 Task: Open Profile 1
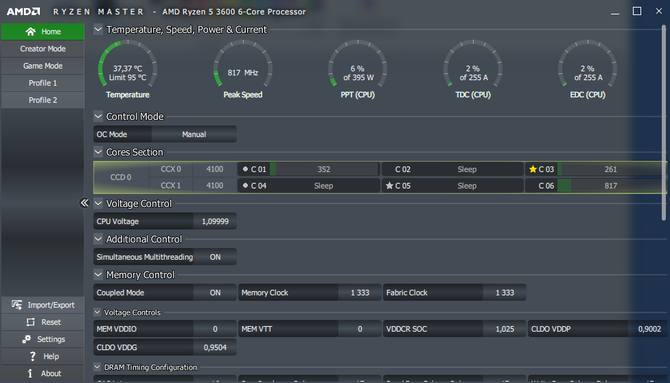43,83
